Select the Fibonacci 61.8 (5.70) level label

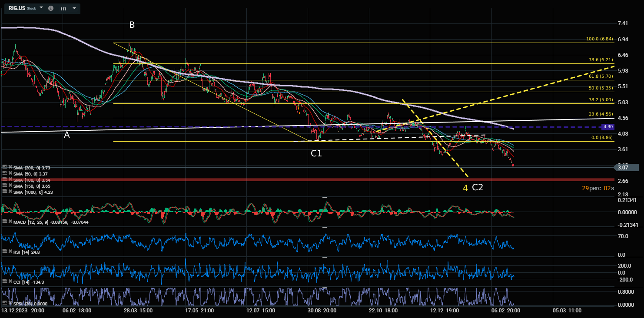[601, 76]
